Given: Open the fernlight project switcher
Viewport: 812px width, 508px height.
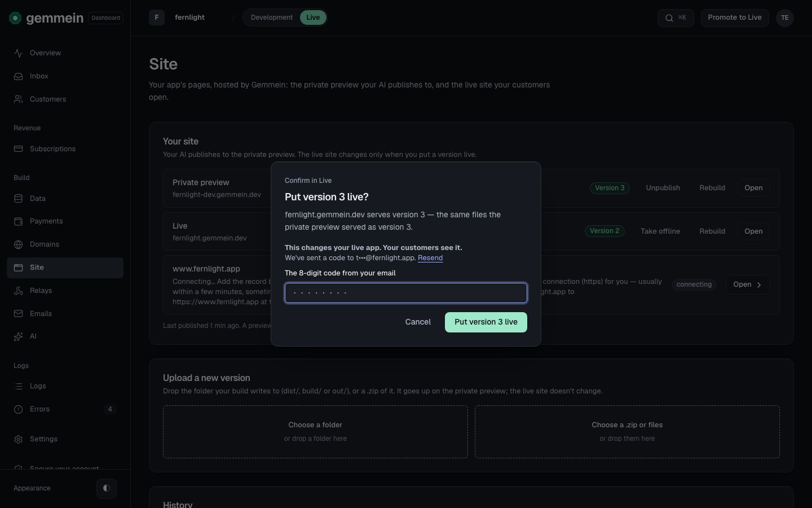Looking at the screenshot, I should coord(188,17).
